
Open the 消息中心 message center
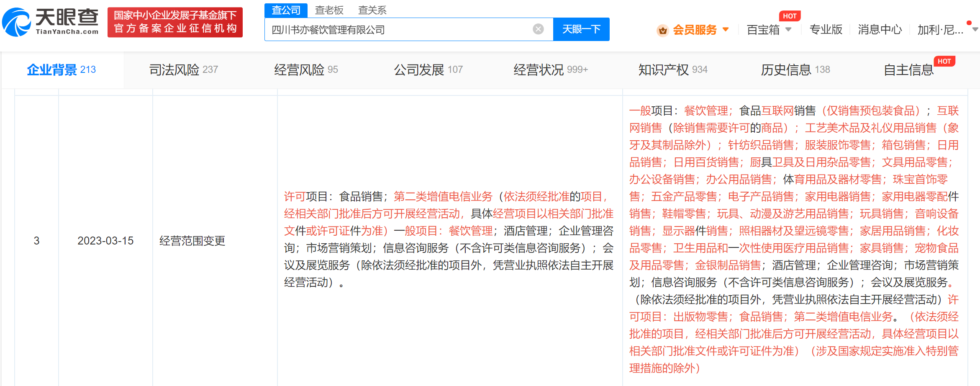(x=879, y=29)
